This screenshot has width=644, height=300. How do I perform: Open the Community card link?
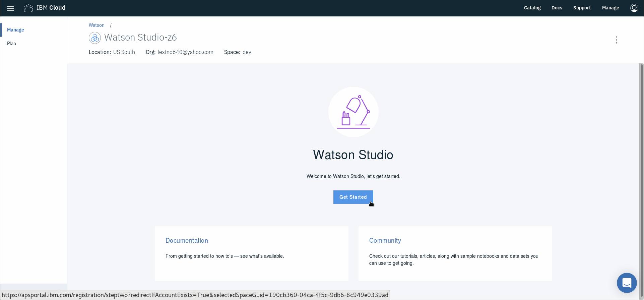pyautogui.click(x=385, y=240)
